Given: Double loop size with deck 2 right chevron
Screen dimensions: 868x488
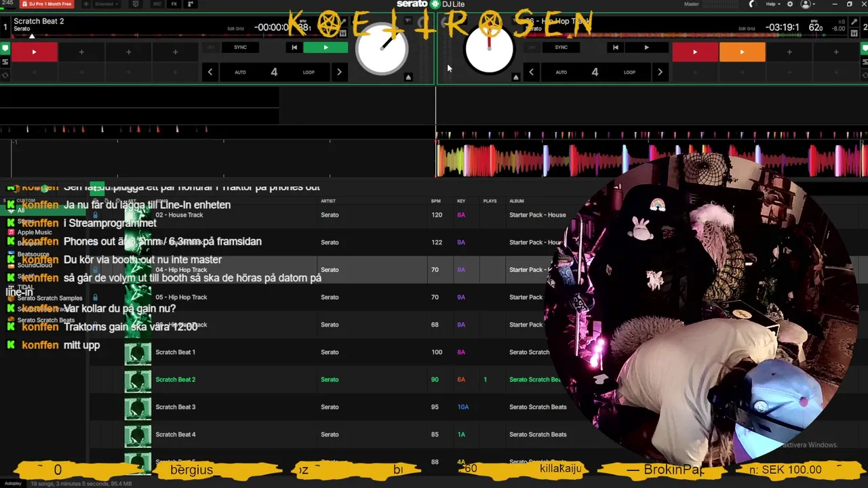Looking at the screenshot, I should (660, 72).
